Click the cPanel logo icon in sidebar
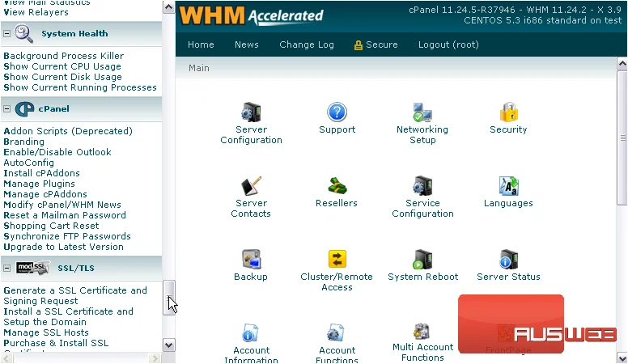The width and height of the screenshot is (628, 364). point(24,109)
